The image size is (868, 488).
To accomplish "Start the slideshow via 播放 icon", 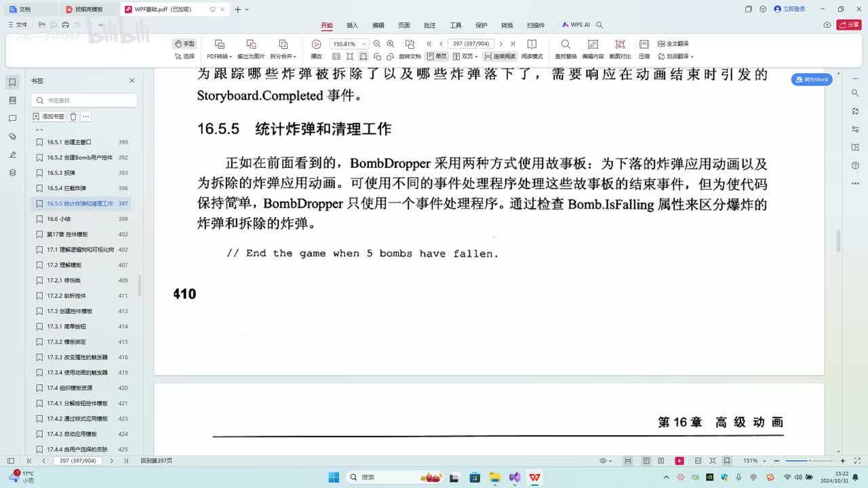I will tap(316, 44).
